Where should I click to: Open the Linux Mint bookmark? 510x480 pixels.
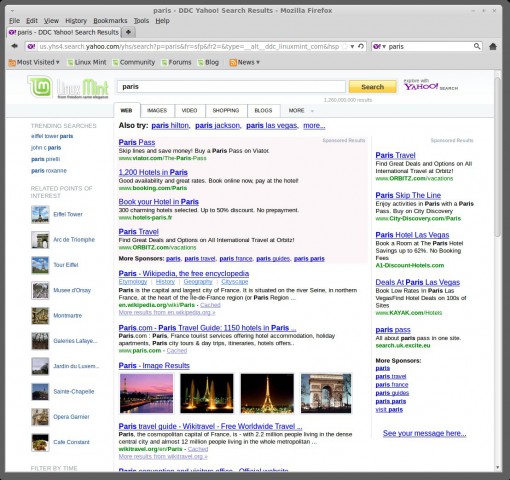[87, 62]
